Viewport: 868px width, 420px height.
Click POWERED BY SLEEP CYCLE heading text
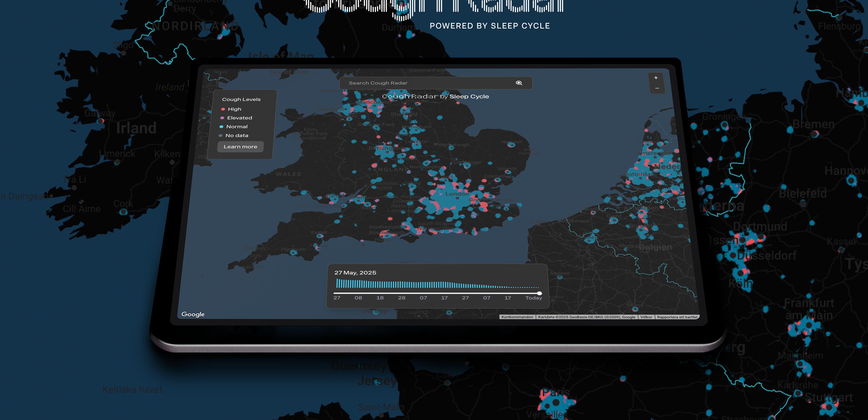click(490, 26)
